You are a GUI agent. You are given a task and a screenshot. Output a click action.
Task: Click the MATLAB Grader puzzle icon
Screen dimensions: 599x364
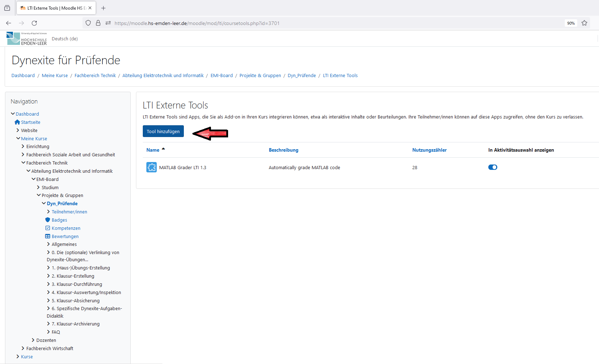[x=151, y=167]
